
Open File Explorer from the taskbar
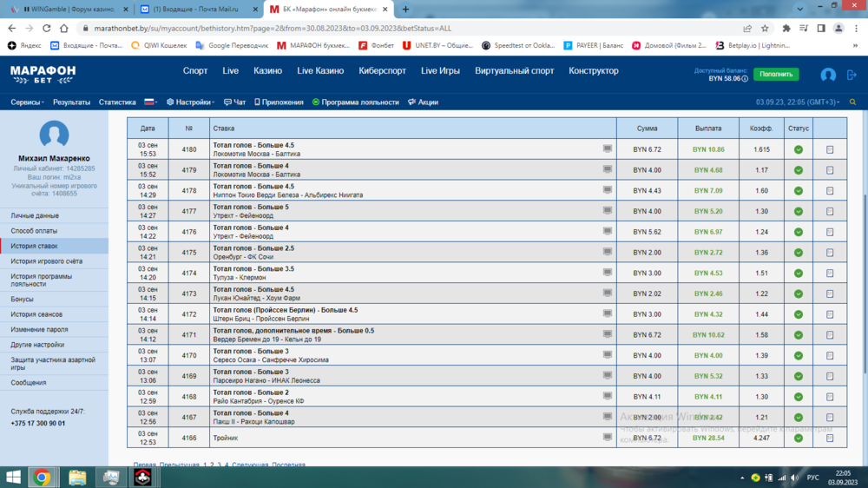click(x=77, y=477)
